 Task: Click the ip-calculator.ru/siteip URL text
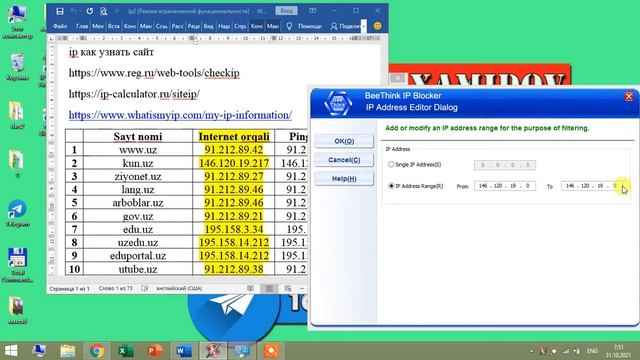[x=134, y=94]
